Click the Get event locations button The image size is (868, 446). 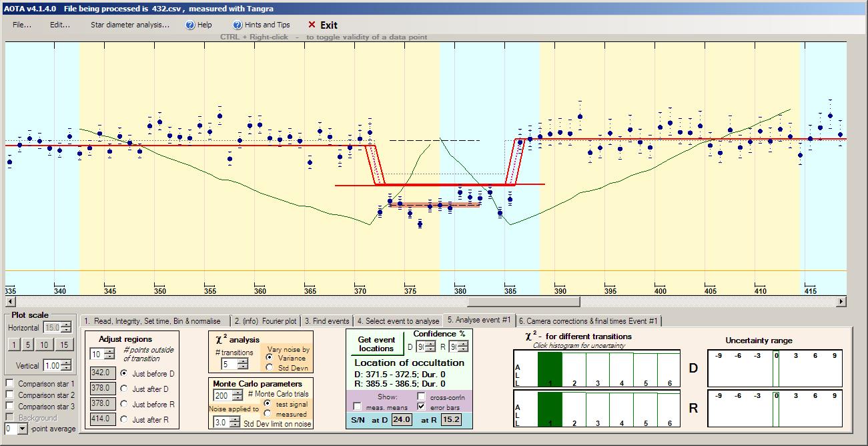coord(376,344)
